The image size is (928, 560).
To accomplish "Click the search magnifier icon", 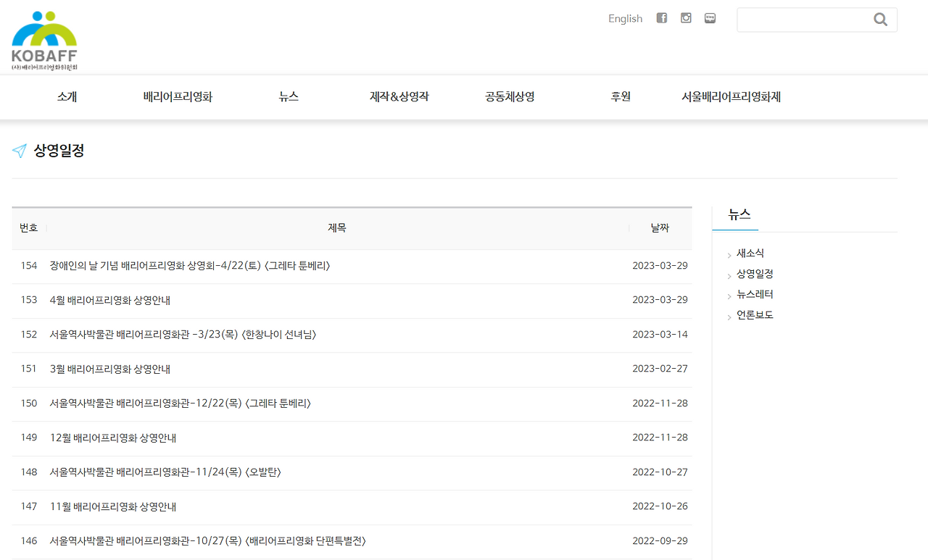I will 879,19.
